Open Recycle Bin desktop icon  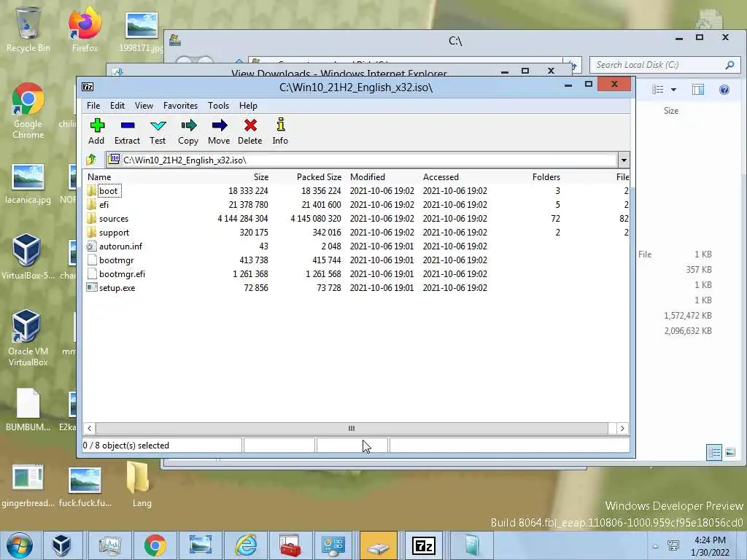pos(28,28)
